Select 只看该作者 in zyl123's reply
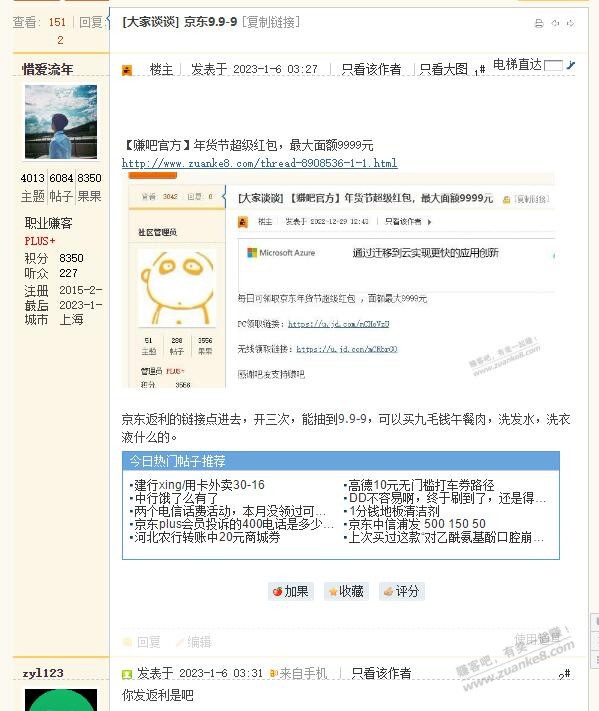599x711 pixels. pyautogui.click(x=381, y=673)
